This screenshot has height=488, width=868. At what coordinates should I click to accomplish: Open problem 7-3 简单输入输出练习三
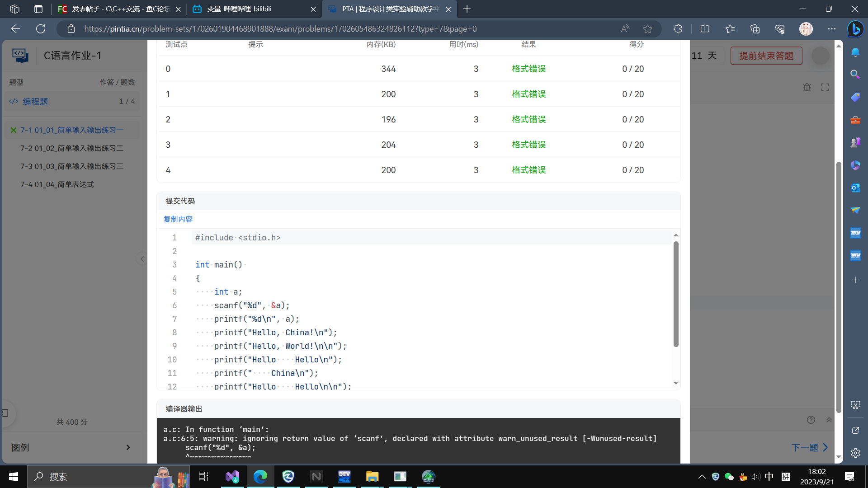[72, 166]
